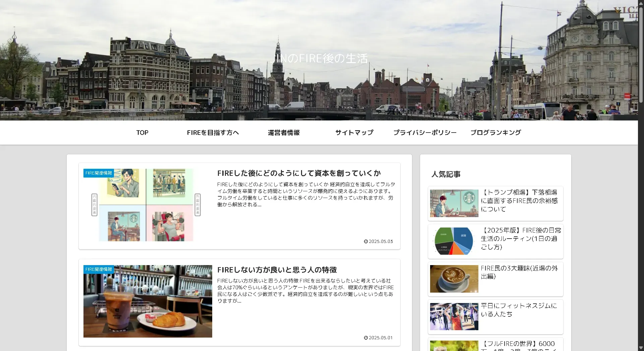Click the iced coffee and croissant thumbnail
The width and height of the screenshot is (644, 351).
(x=148, y=301)
